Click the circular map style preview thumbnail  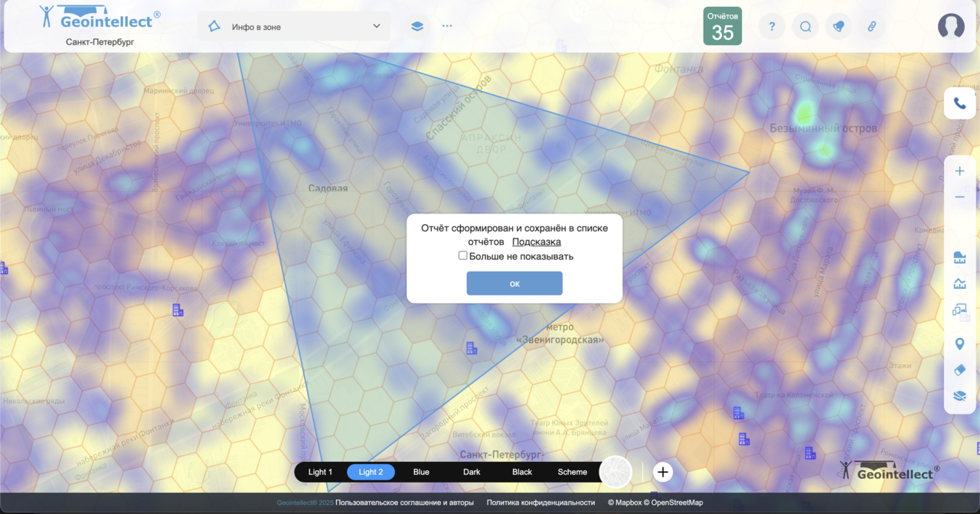[616, 472]
